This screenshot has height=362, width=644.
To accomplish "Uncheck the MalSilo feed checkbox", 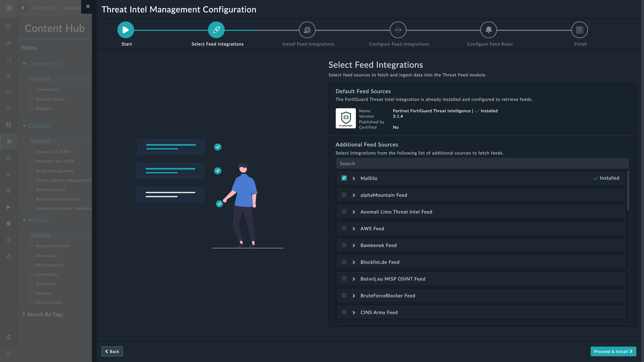I will pos(344,178).
